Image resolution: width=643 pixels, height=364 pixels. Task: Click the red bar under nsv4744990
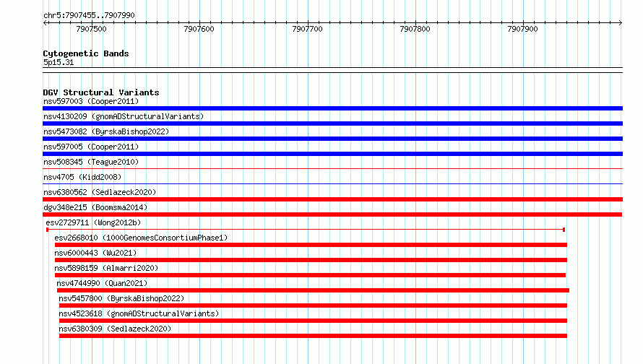(313, 290)
